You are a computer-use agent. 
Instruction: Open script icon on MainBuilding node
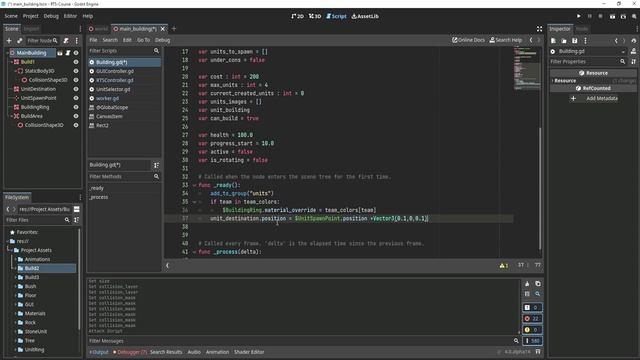68,53
